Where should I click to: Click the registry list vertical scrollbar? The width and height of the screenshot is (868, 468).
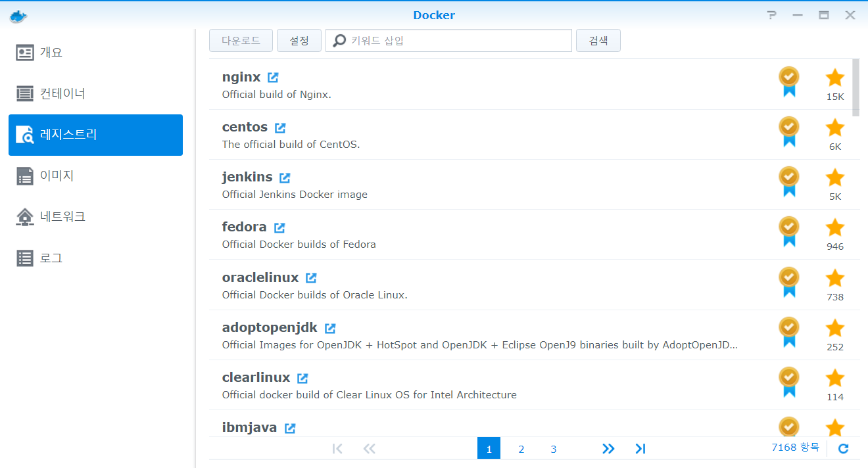tap(856, 87)
